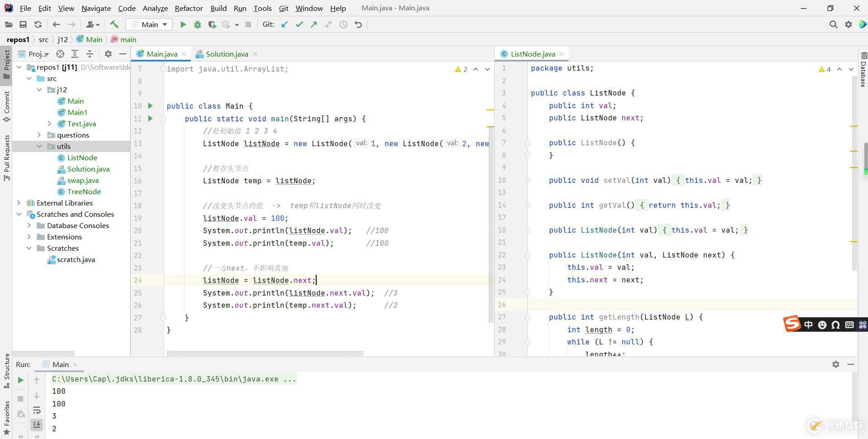Collapse the utils folder in project tree
This screenshot has width=868, height=439.
click(39, 146)
